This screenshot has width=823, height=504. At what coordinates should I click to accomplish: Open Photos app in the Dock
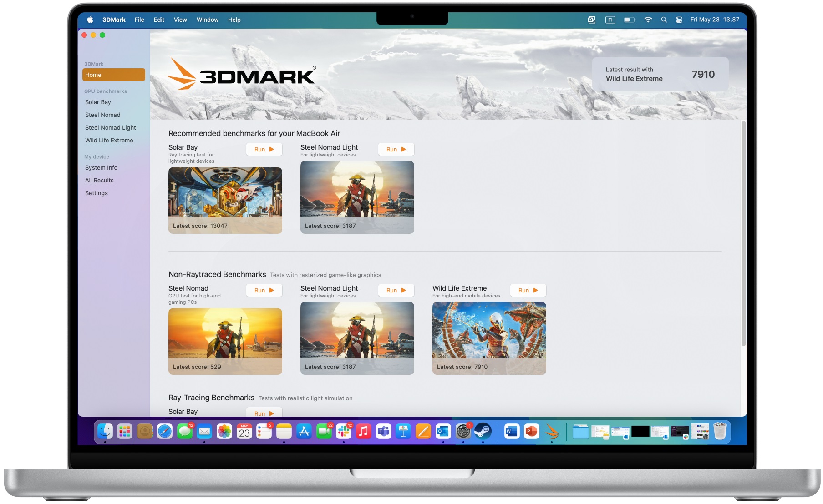[224, 431]
